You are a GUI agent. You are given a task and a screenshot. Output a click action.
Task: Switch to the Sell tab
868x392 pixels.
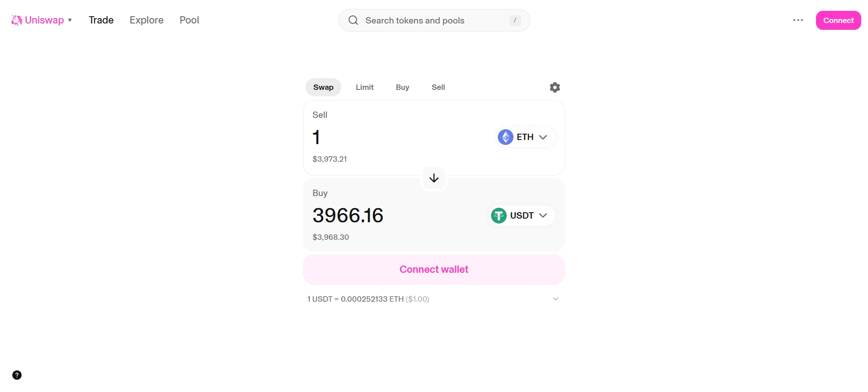point(438,87)
